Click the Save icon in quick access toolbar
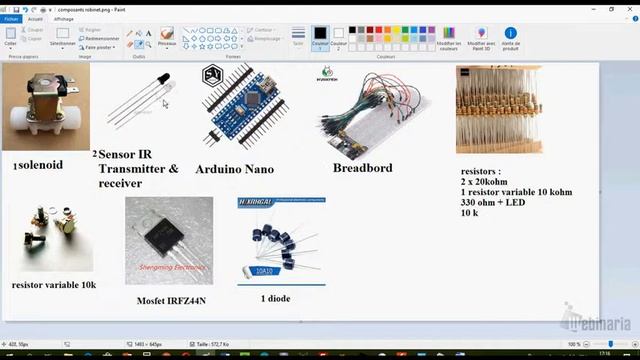This screenshot has height=360, width=640. tap(16, 9)
